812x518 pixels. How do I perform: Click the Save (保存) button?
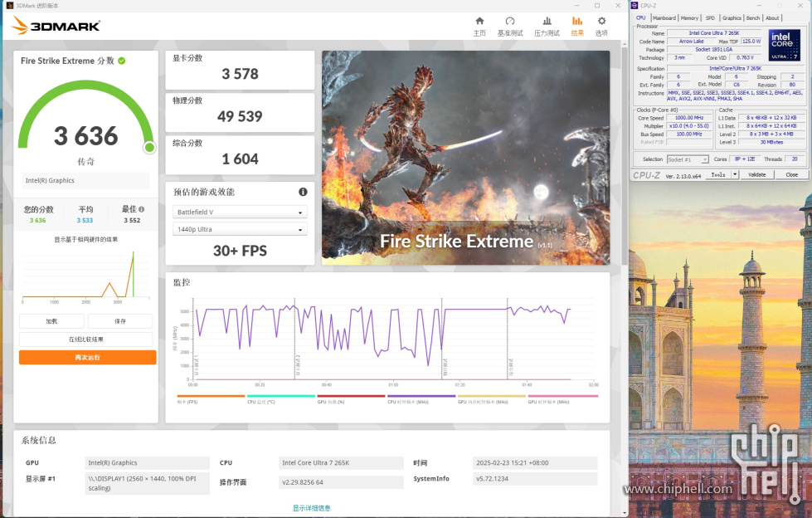120,321
